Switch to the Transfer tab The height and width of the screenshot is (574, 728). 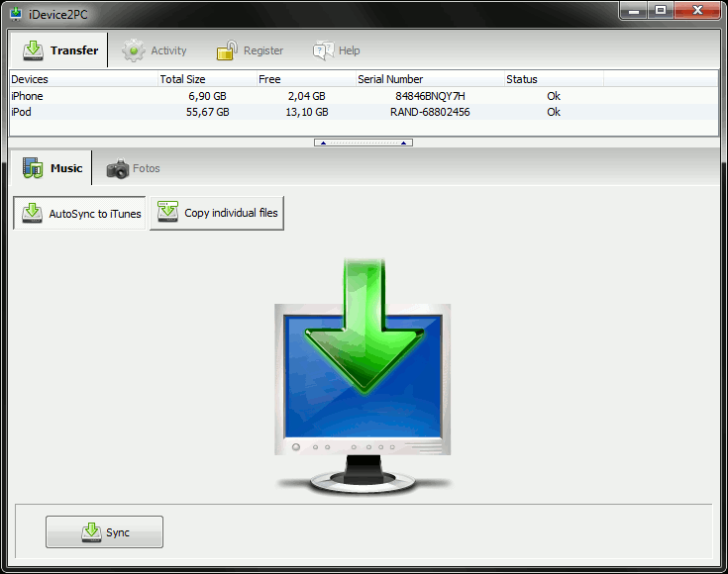point(59,50)
